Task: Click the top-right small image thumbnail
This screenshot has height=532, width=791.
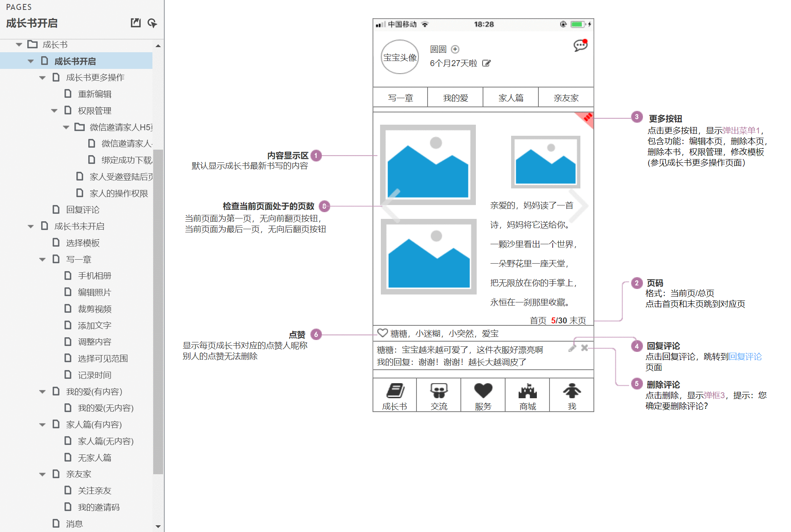Action: click(x=546, y=162)
